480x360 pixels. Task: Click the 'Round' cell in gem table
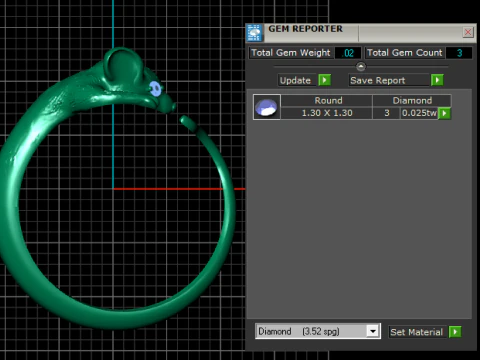(327, 101)
